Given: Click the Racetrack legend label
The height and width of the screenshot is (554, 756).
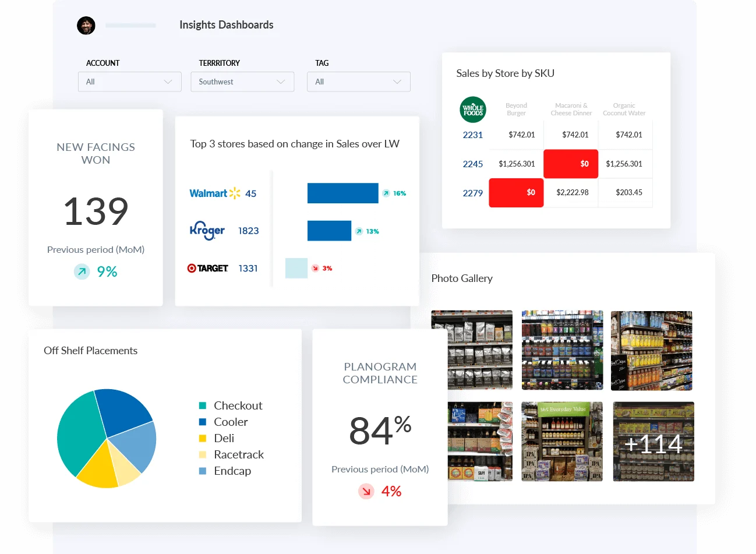Looking at the screenshot, I should [x=239, y=454].
